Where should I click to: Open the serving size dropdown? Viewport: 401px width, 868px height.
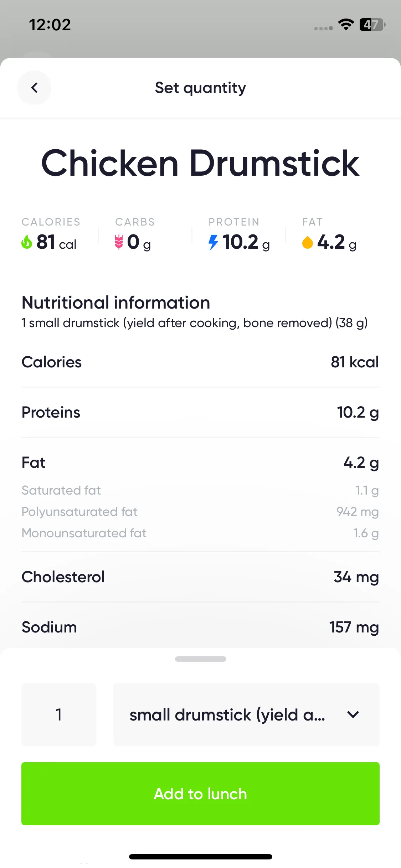point(246,715)
